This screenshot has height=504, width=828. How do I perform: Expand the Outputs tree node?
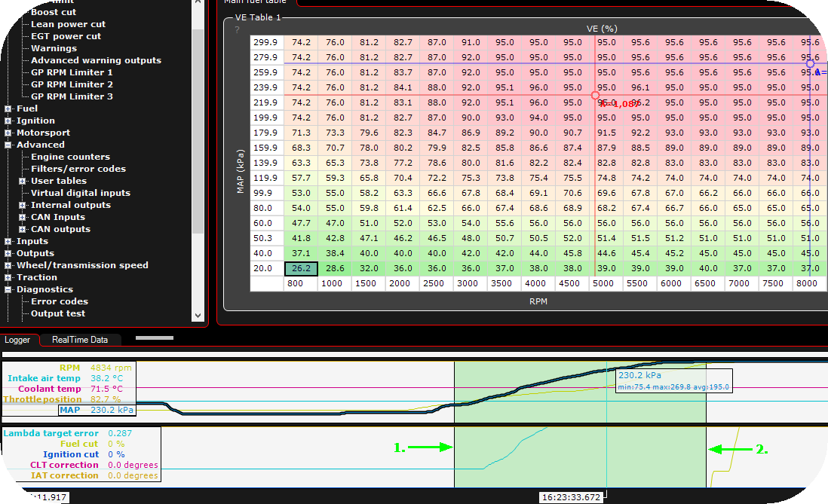(8, 253)
